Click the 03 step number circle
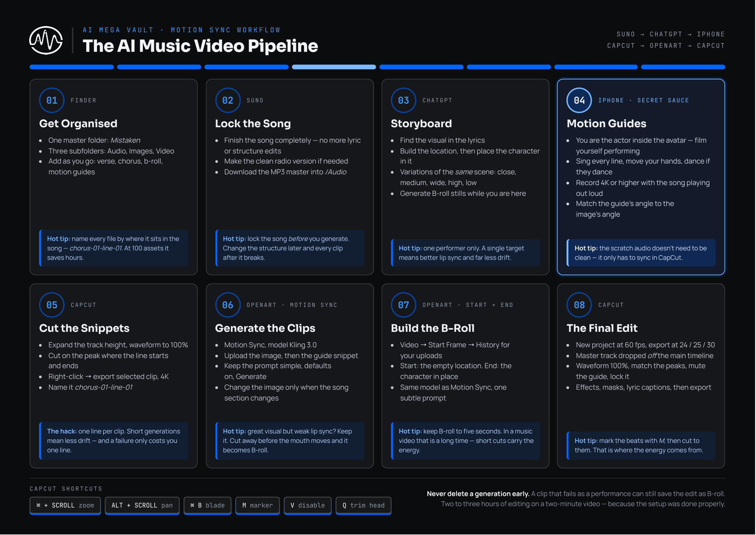Viewport: 756px width, 535px height. pos(404,100)
